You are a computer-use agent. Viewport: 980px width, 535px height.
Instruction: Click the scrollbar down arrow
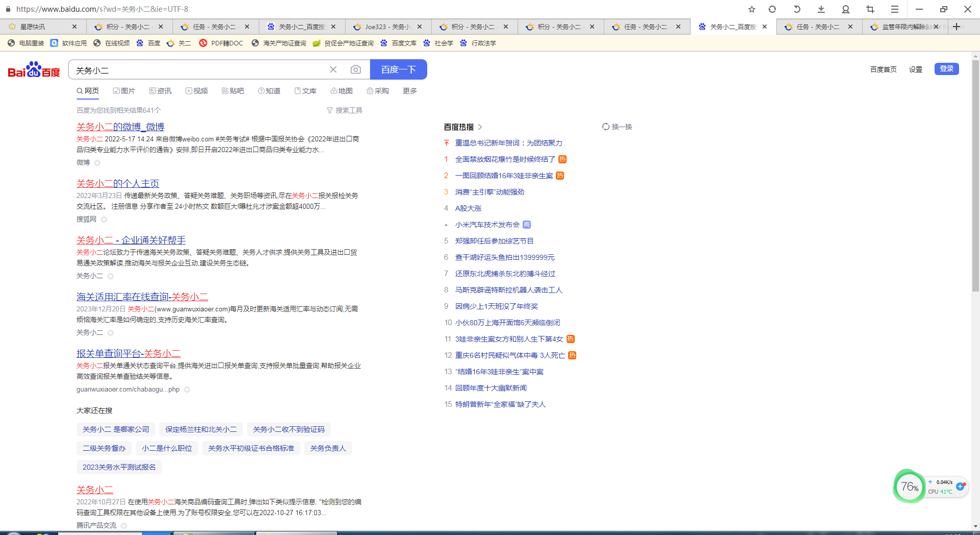975,526
